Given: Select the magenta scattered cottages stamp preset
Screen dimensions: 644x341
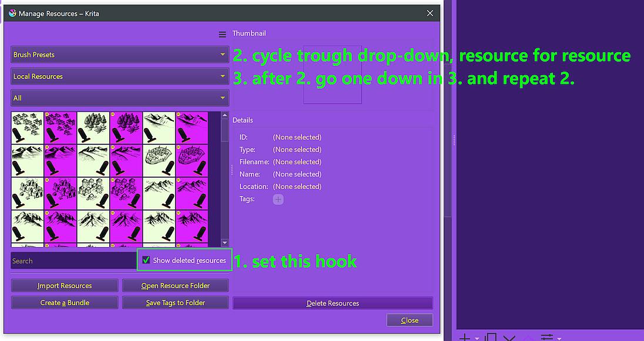Looking at the screenshot, I should (61, 127).
